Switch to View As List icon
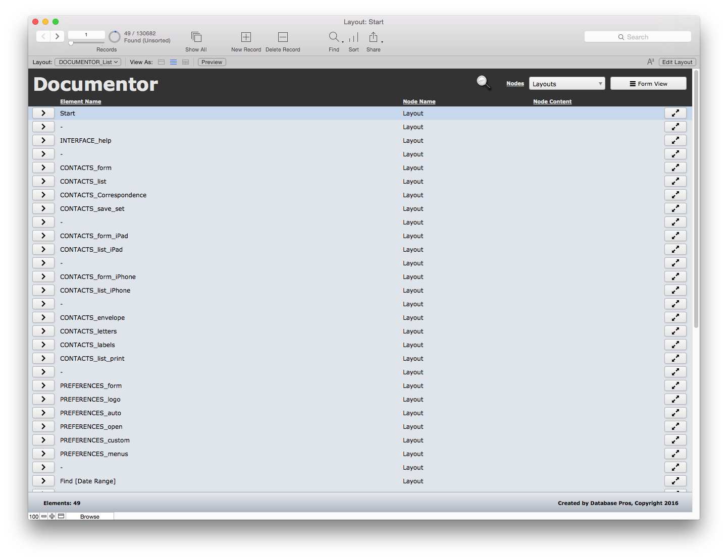The width and height of the screenshot is (728, 560). pyautogui.click(x=173, y=62)
